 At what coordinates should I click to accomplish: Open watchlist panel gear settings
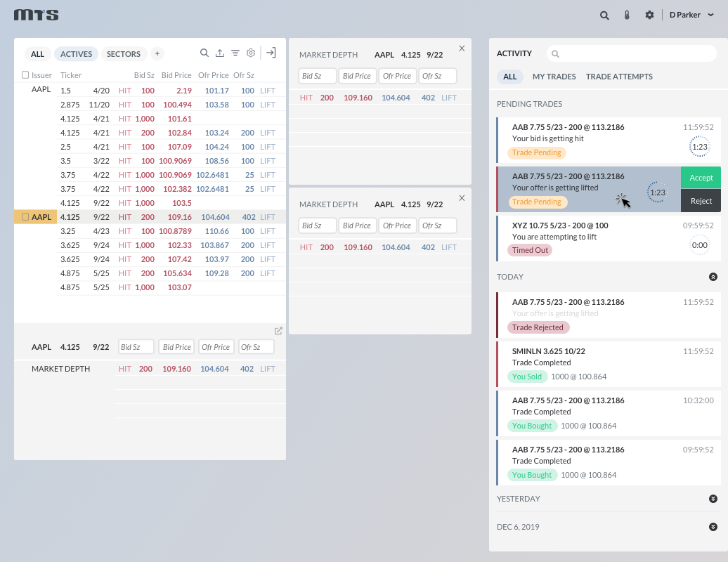pos(251,53)
